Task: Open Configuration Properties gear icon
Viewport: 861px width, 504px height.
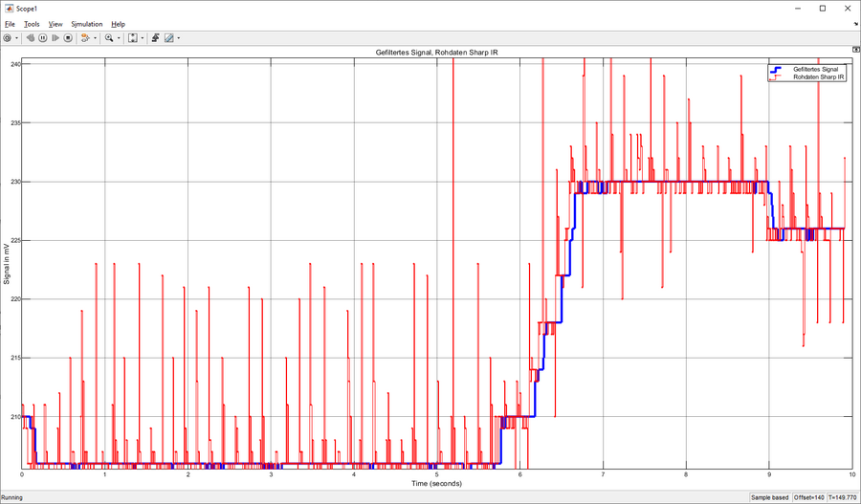Action: coord(8,38)
